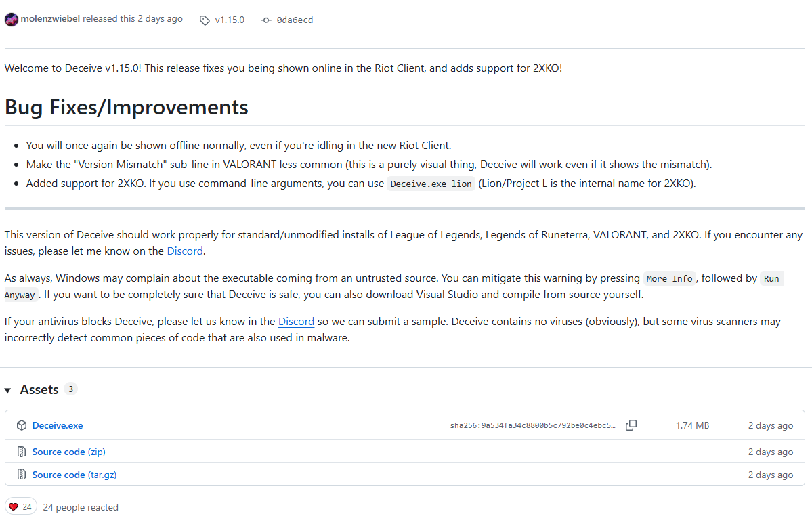Click the zip file icon for Source code (zip)
Viewport: 812px width, 518px height.
click(x=22, y=452)
